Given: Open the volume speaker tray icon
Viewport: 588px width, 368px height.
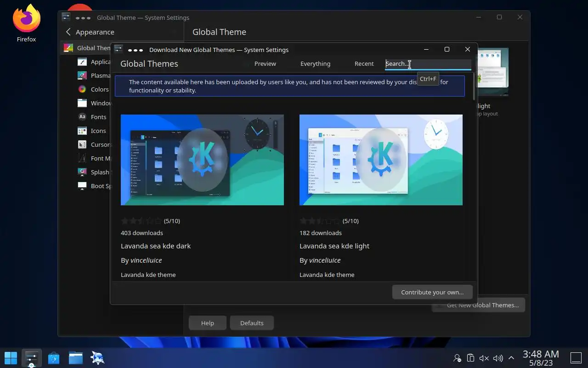Looking at the screenshot, I should [x=498, y=358].
